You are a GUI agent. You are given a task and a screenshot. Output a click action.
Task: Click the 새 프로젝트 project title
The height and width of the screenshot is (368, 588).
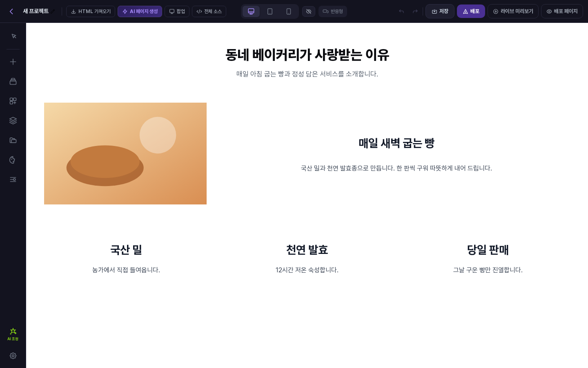[x=36, y=11]
